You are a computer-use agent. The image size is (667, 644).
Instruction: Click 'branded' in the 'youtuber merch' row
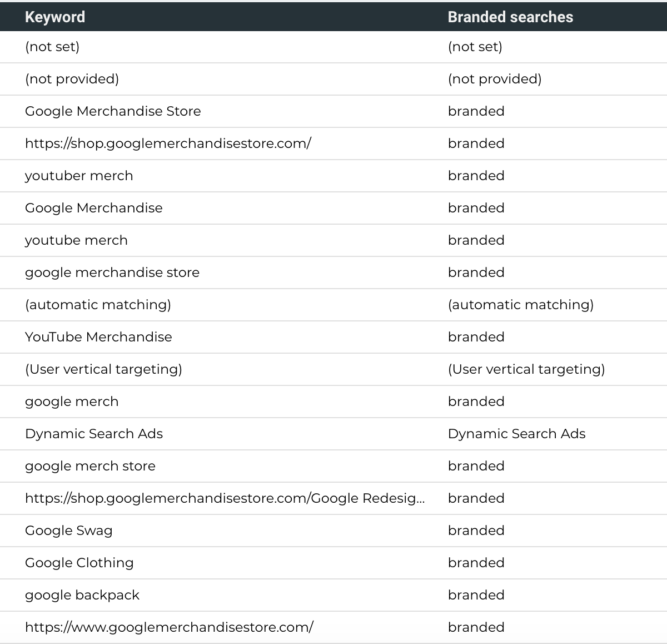pos(476,176)
